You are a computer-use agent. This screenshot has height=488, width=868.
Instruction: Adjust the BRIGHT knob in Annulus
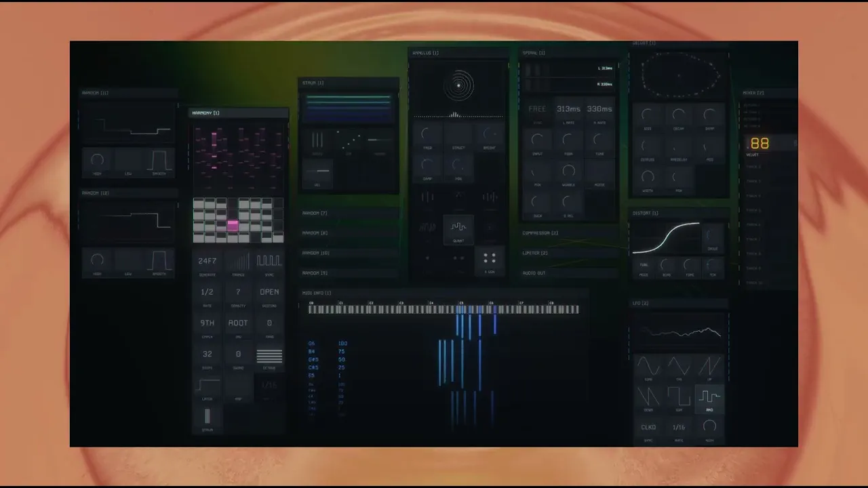[490, 135]
